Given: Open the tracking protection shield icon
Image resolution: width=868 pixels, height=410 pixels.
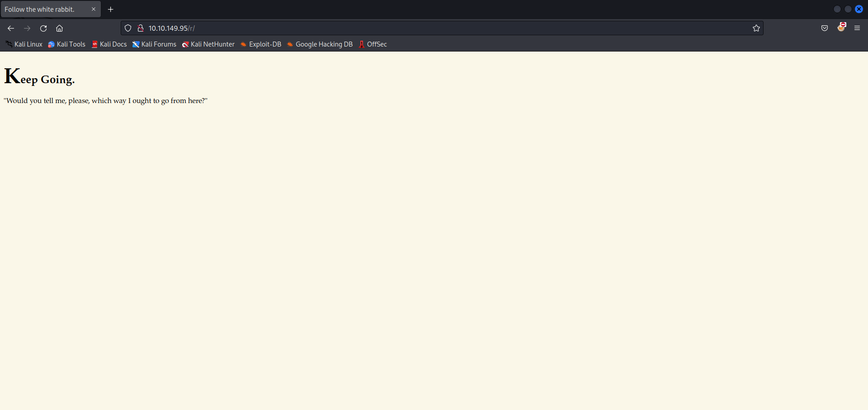Looking at the screenshot, I should click(x=128, y=28).
